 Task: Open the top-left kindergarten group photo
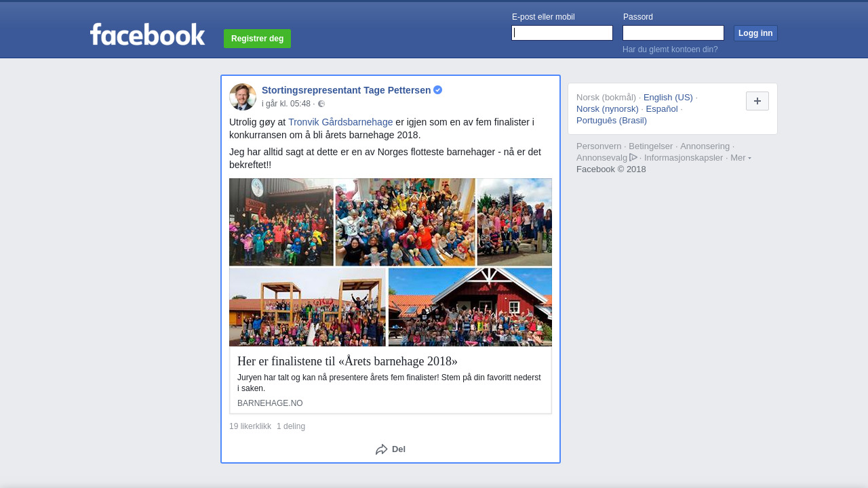coord(281,222)
